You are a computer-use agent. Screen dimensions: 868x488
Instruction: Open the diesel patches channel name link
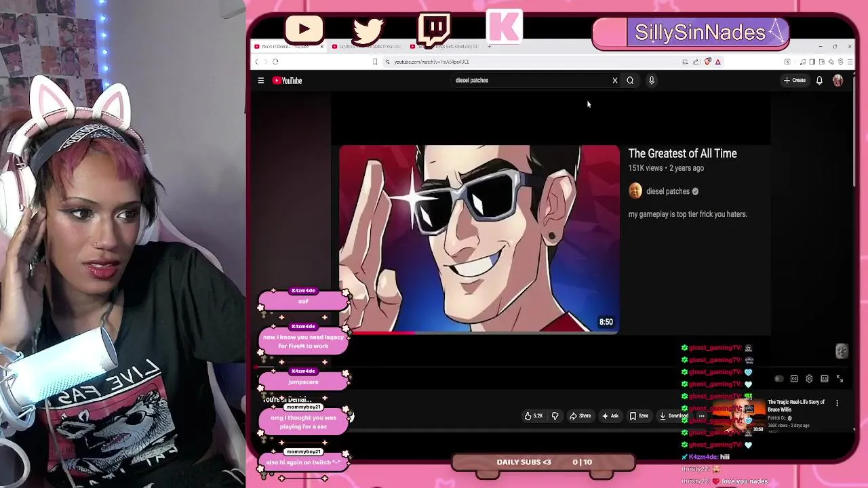click(x=668, y=191)
